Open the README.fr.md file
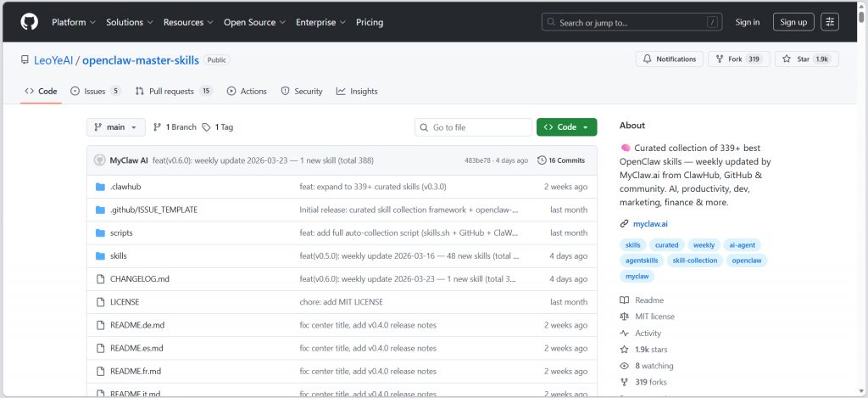This screenshot has height=398, width=868. point(136,371)
